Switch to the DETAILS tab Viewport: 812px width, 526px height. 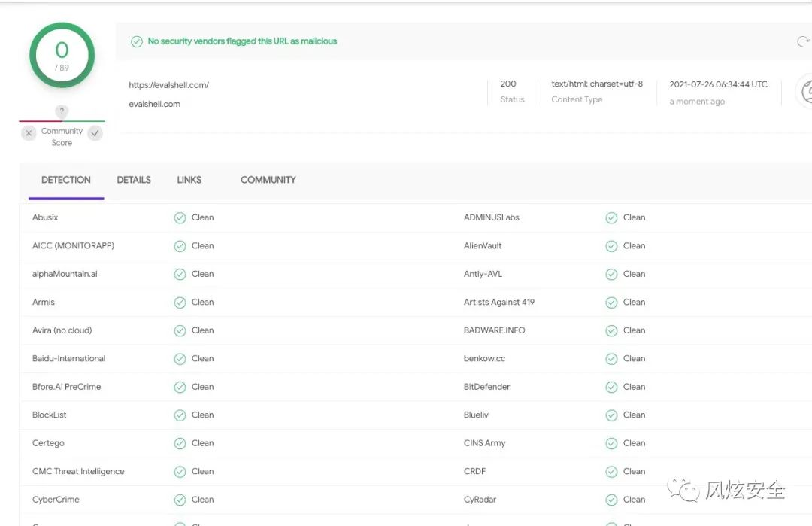coord(134,180)
